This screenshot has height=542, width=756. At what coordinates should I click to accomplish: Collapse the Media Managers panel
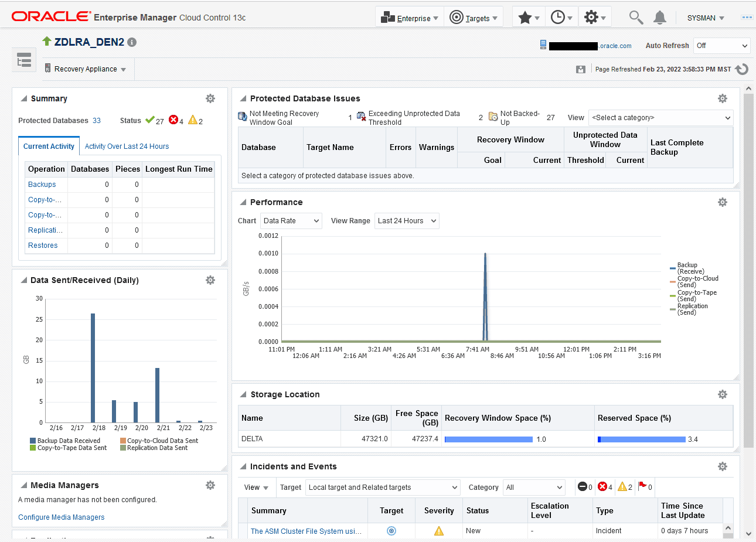[x=24, y=485]
